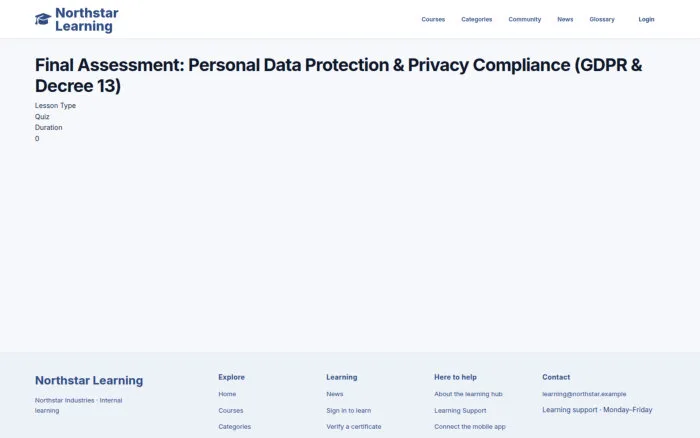700x438 pixels.
Task: Open the Northstar Learning header logo text
Action: pyautogui.click(x=87, y=20)
